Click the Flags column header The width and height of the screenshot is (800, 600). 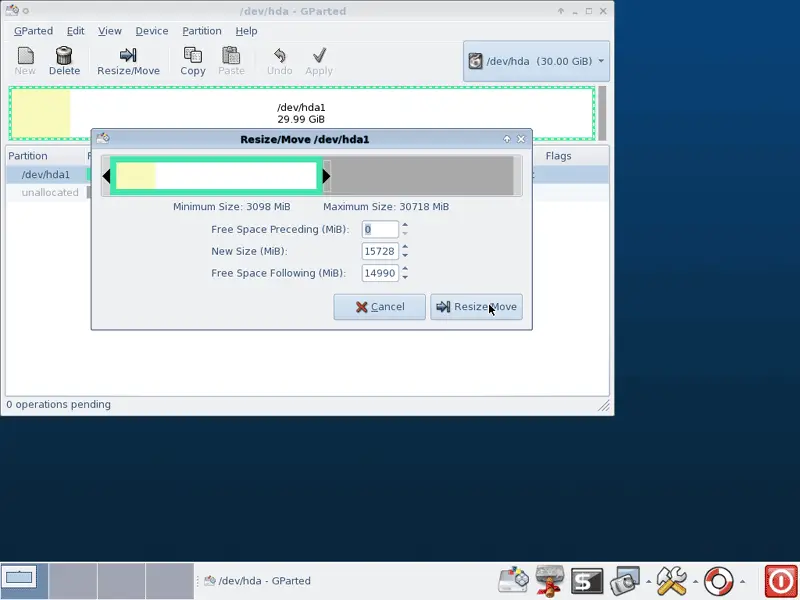pos(558,156)
